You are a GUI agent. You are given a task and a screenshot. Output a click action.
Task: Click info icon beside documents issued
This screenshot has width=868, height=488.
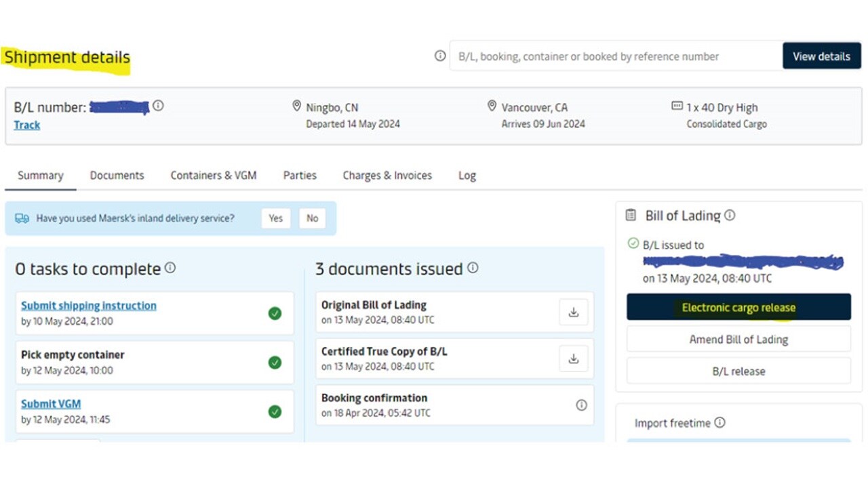coord(473,268)
